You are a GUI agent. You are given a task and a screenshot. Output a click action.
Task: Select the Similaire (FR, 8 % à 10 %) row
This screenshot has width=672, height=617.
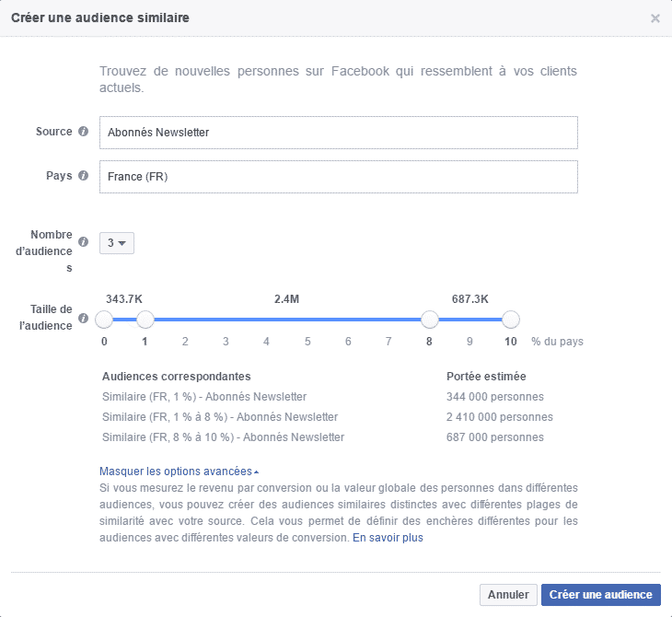(224, 437)
